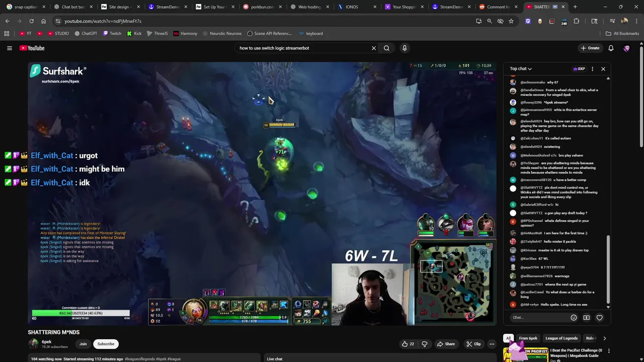Open I Beat the Pacifist Challenge title
644x362 pixels.
[x=576, y=353]
